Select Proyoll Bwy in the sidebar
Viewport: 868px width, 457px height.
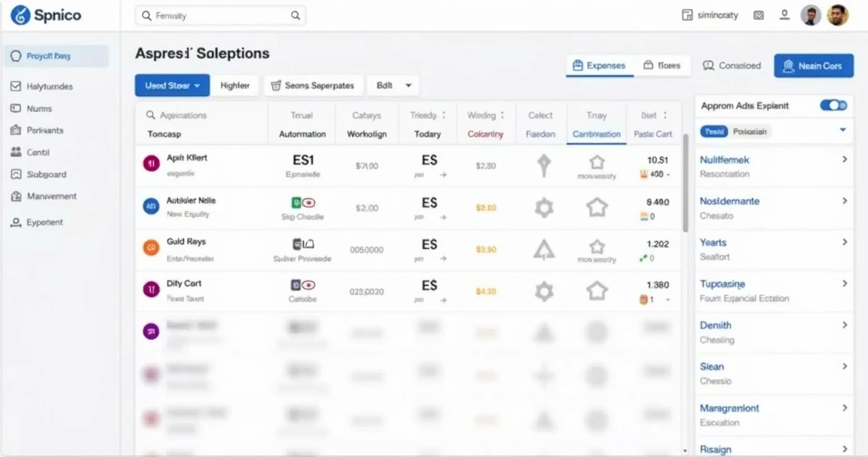(56, 56)
